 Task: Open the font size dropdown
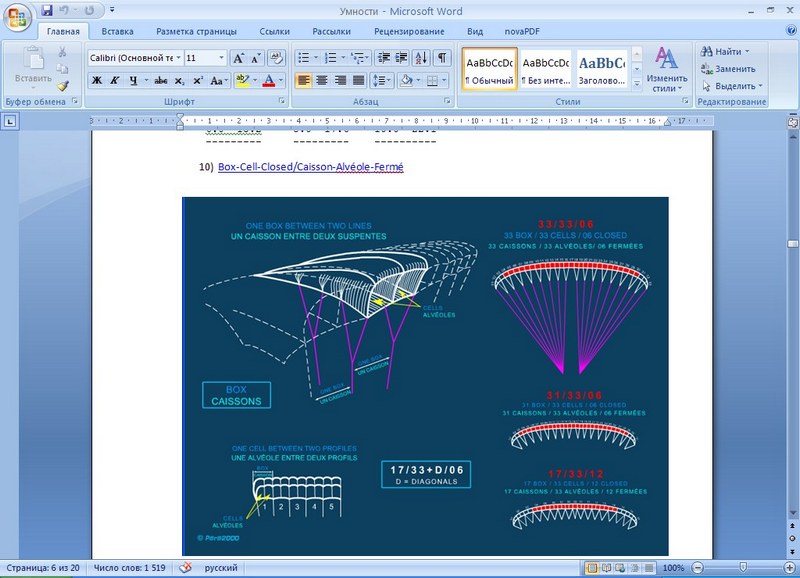(220, 58)
